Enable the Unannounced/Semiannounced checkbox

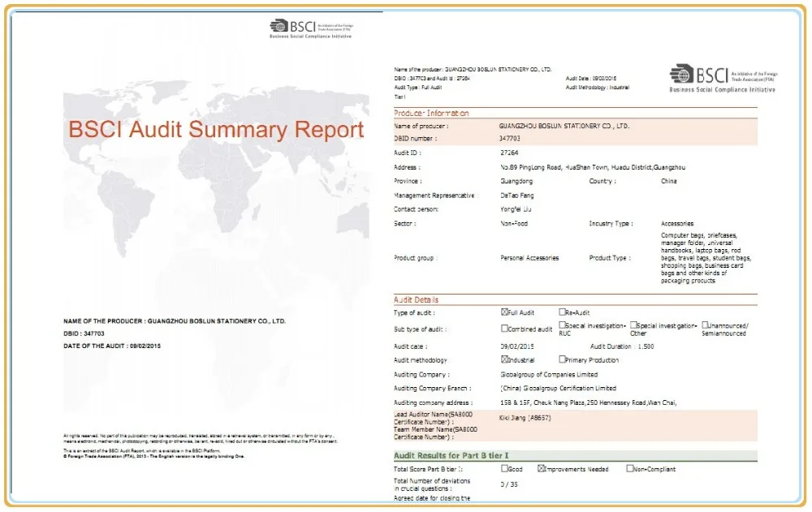pyautogui.click(x=706, y=326)
